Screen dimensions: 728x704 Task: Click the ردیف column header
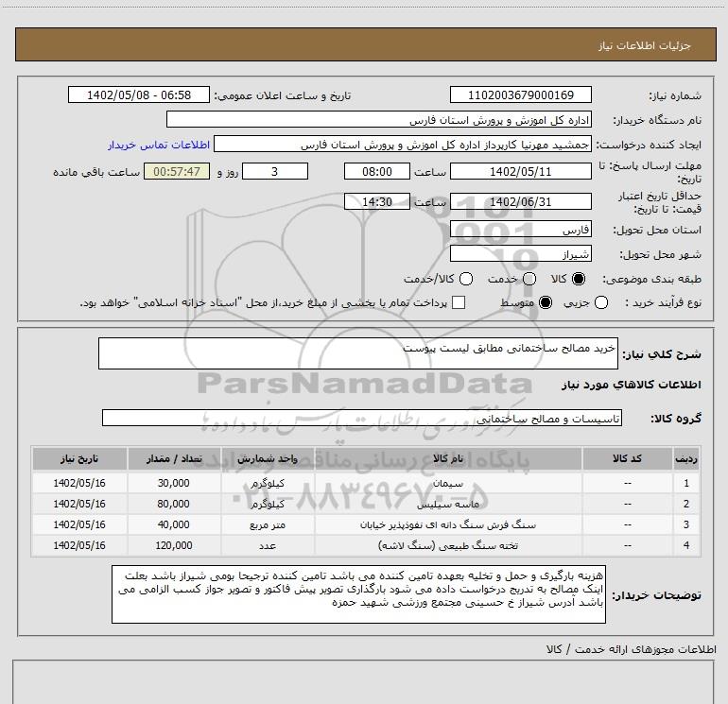click(x=686, y=458)
